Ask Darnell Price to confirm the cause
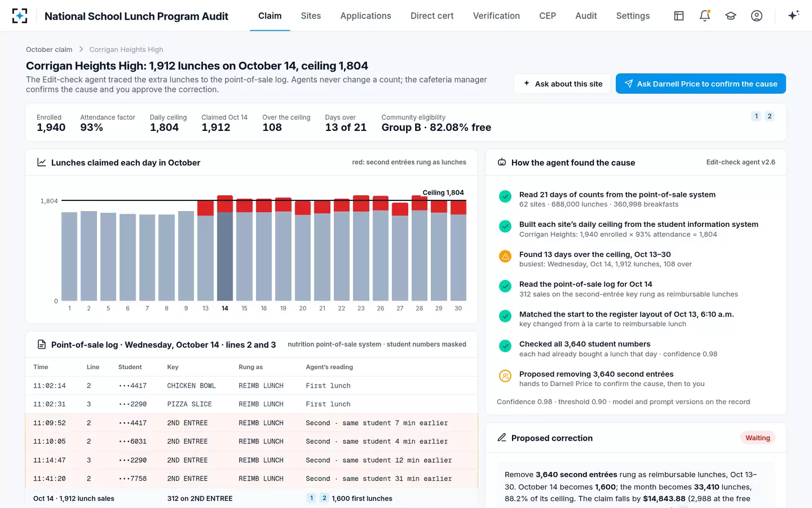The image size is (812, 508). click(700, 84)
